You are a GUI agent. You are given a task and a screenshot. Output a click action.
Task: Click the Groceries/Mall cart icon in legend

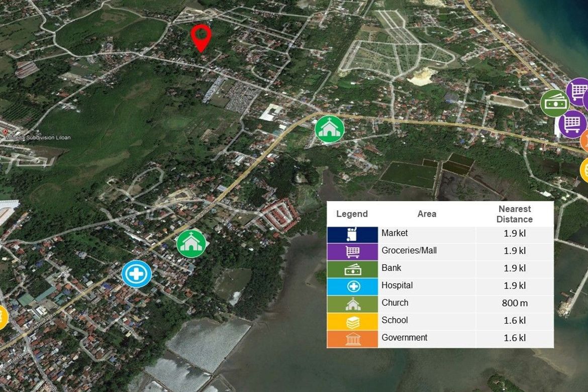coord(352,252)
